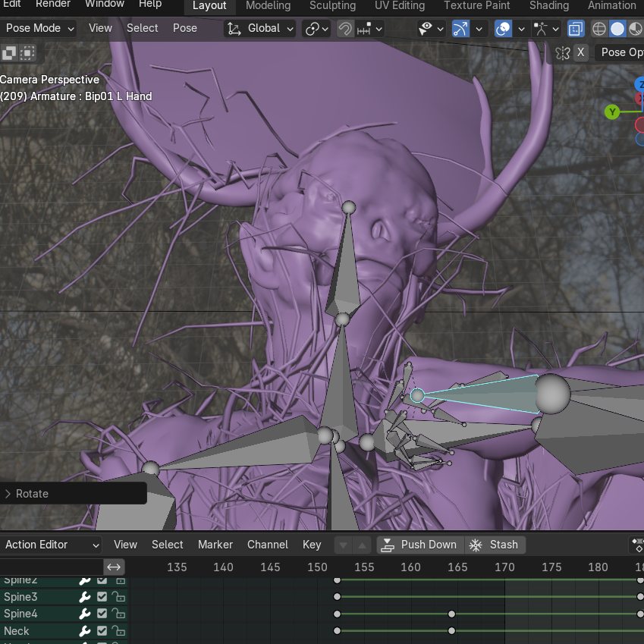Click bone overlay options figure icon

click(x=541, y=29)
